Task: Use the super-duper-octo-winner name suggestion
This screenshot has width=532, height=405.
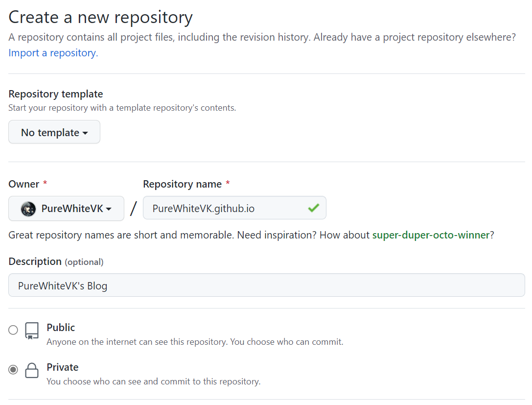Action: [431, 235]
